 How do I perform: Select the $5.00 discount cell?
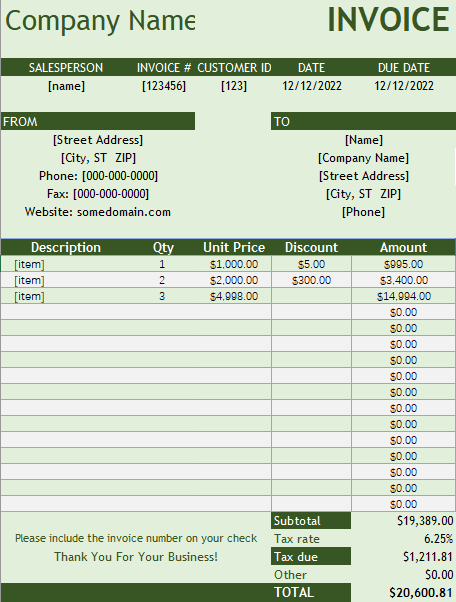tap(311, 264)
